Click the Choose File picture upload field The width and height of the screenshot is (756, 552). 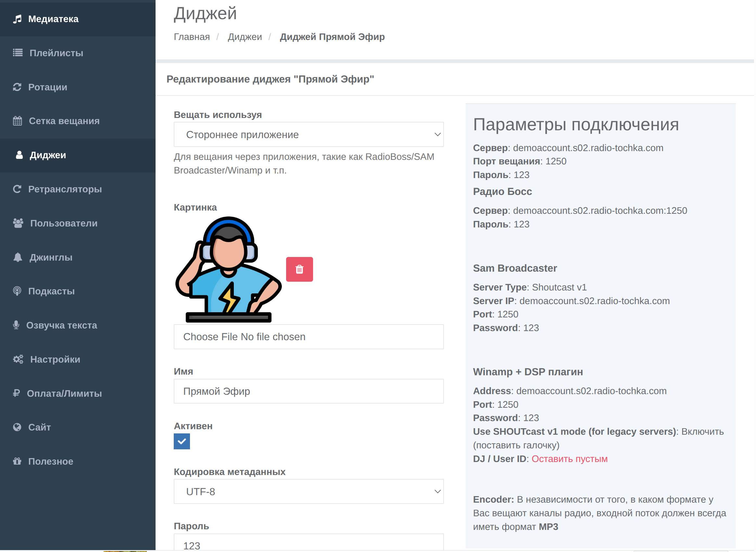309,337
